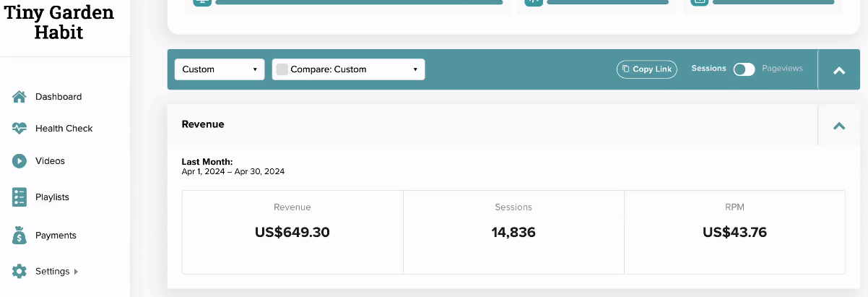Select the Pageviews label beside the switch

(x=782, y=68)
